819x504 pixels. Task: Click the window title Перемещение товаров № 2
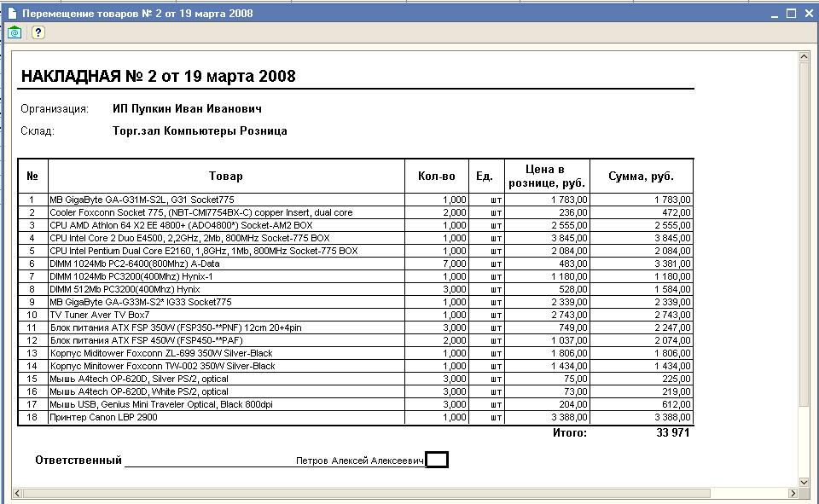pos(137,14)
